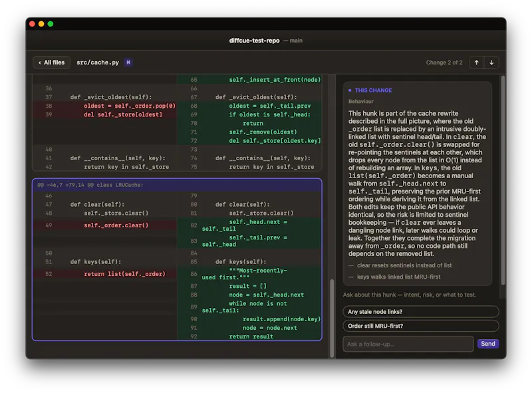Go to previous change with up arrow
This screenshot has width=532, height=393.
point(476,63)
